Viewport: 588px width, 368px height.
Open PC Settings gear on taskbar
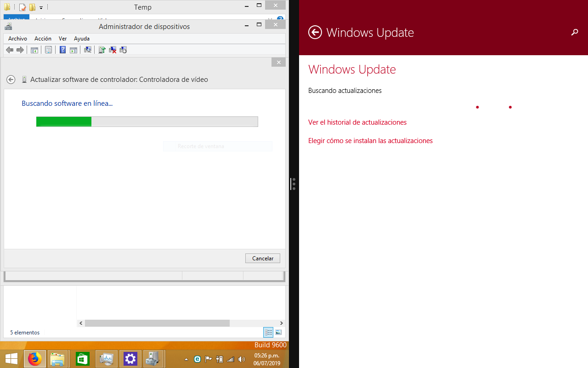point(130,359)
